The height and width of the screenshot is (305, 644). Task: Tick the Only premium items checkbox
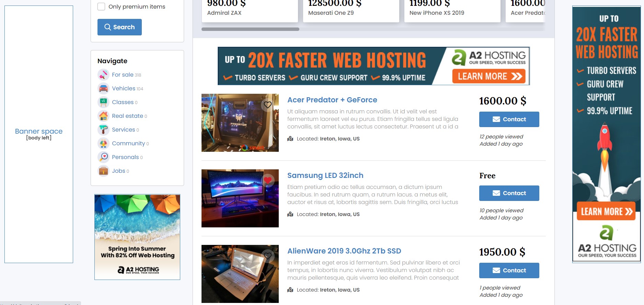click(x=101, y=7)
